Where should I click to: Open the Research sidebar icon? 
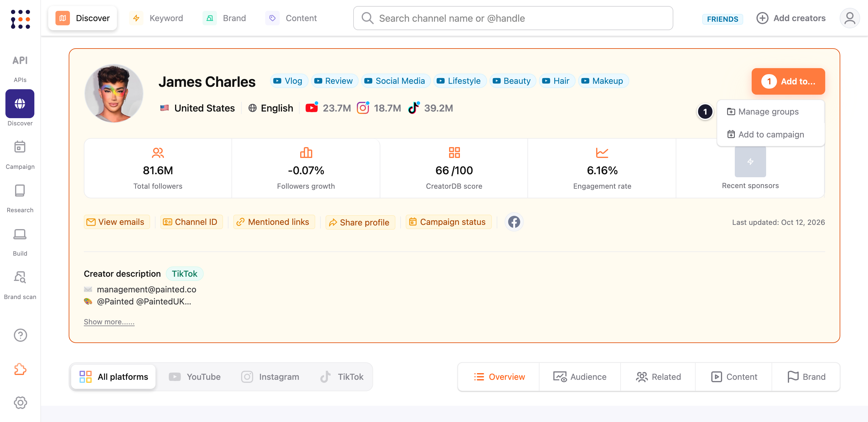(x=20, y=191)
